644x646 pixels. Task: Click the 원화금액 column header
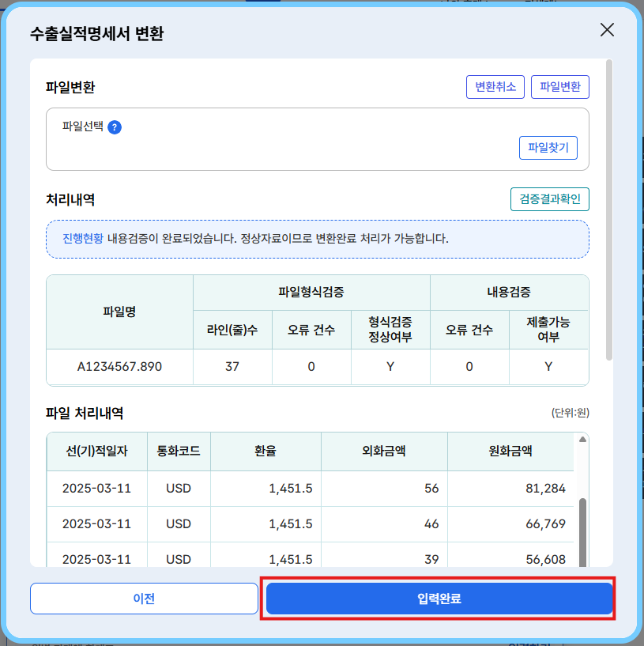click(x=510, y=451)
